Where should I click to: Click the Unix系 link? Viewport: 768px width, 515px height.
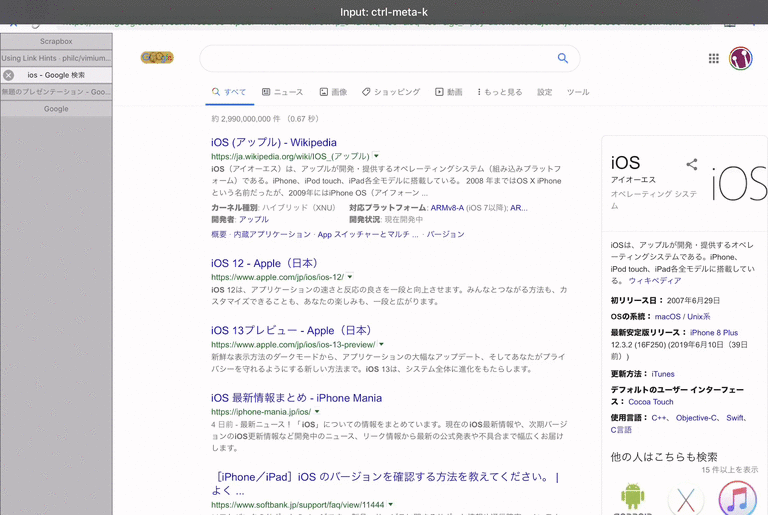[x=698, y=317]
